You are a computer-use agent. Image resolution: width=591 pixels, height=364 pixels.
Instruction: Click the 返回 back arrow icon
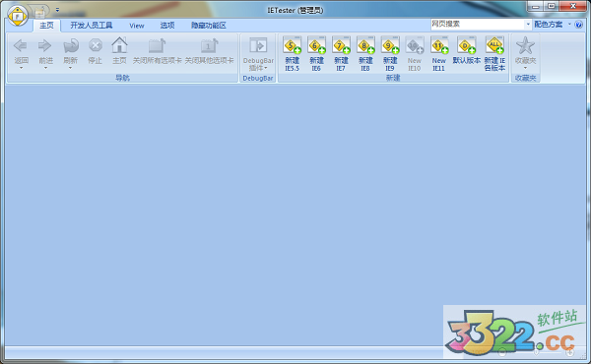point(21,46)
